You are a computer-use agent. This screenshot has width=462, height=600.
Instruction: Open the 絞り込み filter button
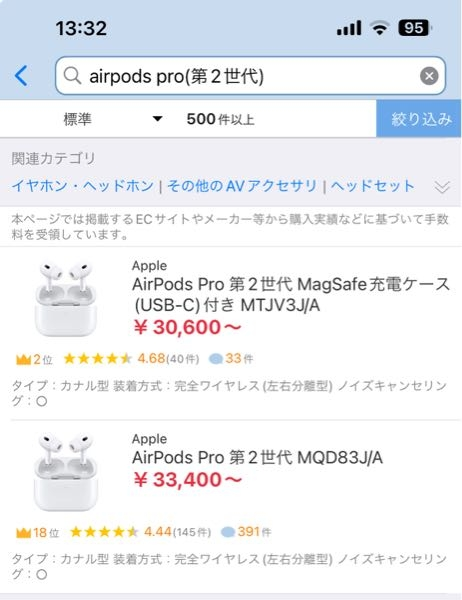click(x=419, y=119)
